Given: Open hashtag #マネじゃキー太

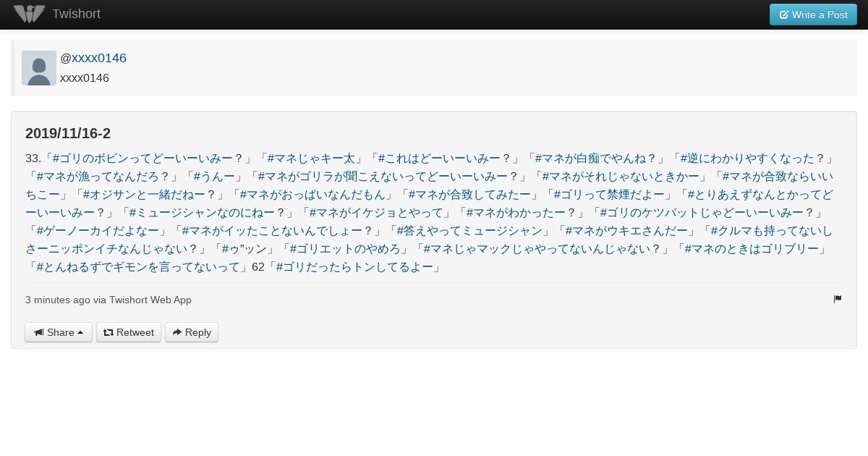Looking at the screenshot, I should [311, 158].
